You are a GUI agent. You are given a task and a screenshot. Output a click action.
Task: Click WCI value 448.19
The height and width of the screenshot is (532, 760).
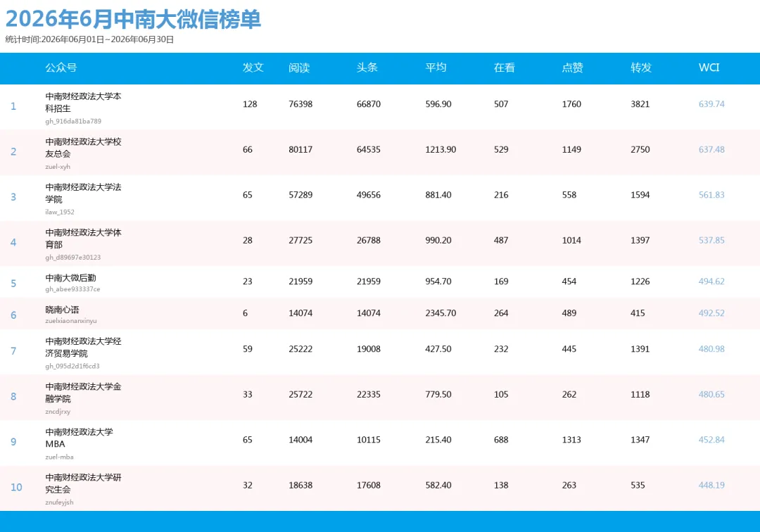pos(711,485)
